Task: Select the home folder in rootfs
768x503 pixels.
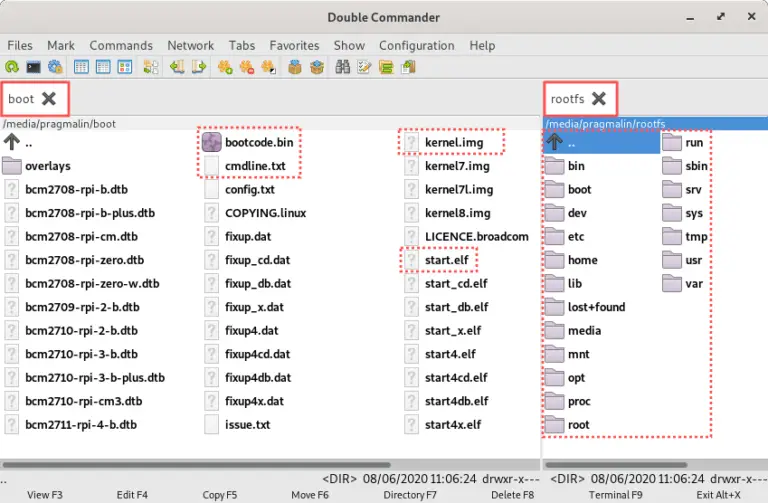Action: [x=582, y=260]
